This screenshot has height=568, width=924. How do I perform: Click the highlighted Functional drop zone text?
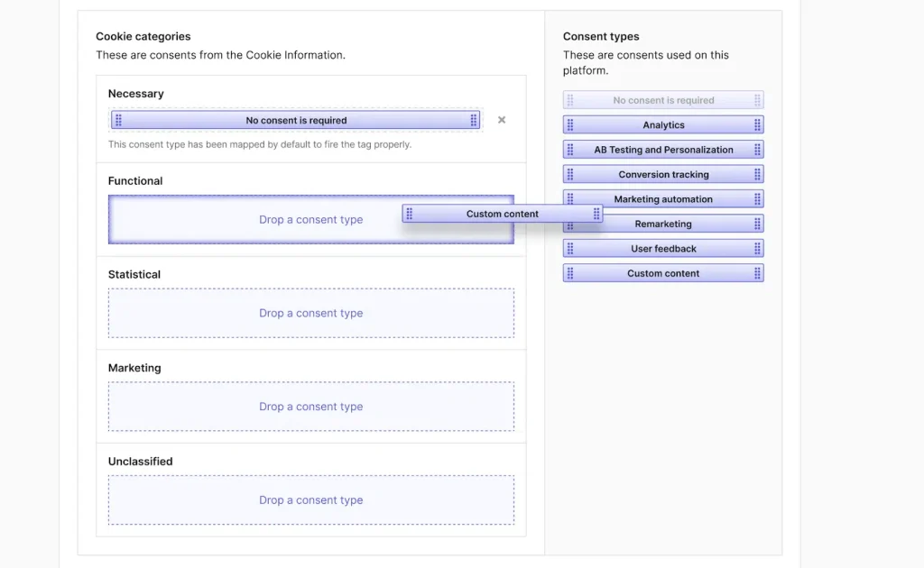[x=310, y=220]
